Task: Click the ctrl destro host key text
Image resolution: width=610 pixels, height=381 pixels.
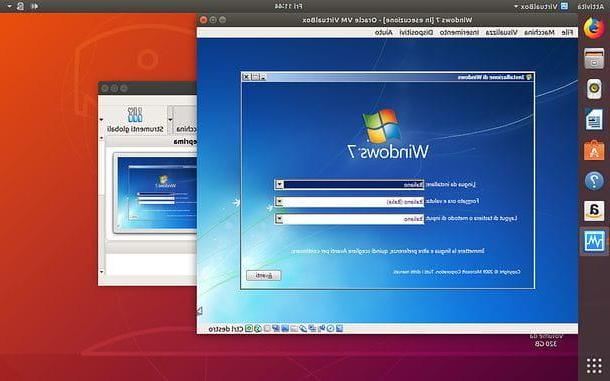Action: (226, 329)
